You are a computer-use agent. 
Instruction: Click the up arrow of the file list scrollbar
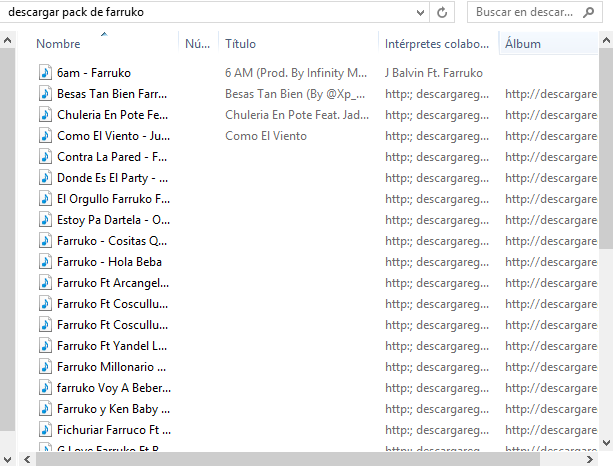pyautogui.click(x=606, y=40)
